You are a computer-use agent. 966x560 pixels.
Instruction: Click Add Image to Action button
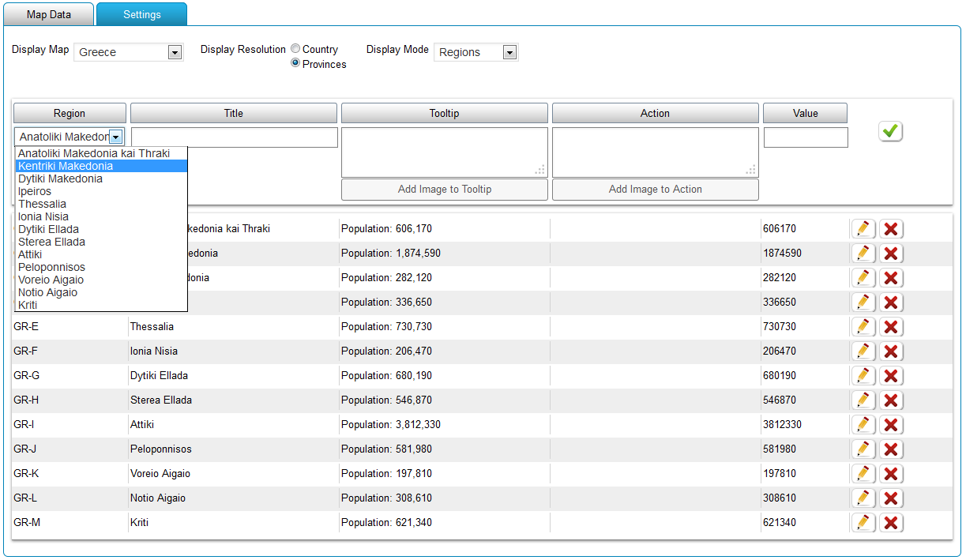click(x=656, y=190)
